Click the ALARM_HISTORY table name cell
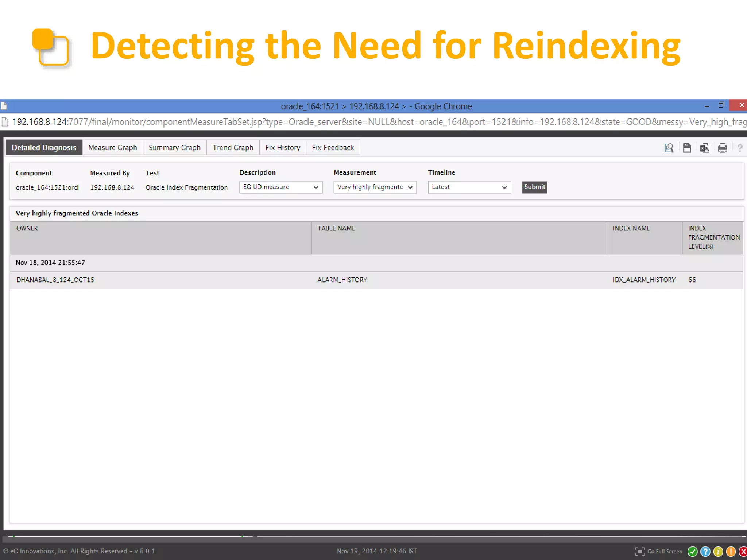The image size is (747, 560). 342,280
